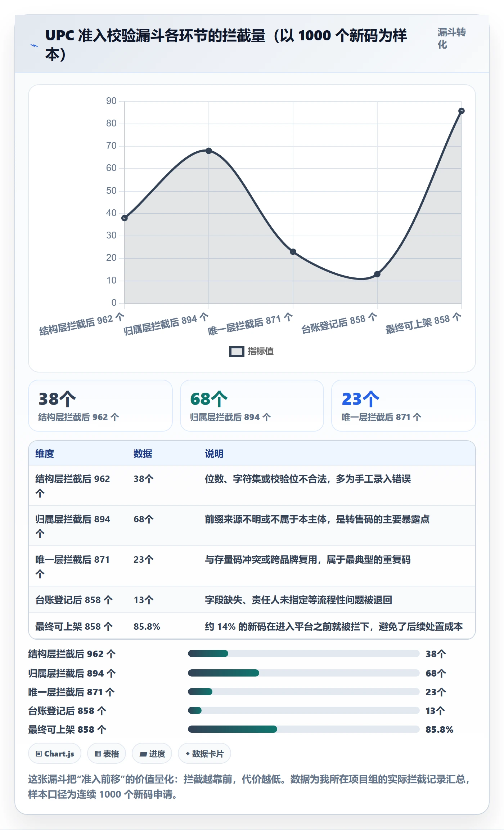Image resolution: width=504 pixels, height=830 pixels.
Task: Click the chart point at value 38
Action: (x=125, y=218)
